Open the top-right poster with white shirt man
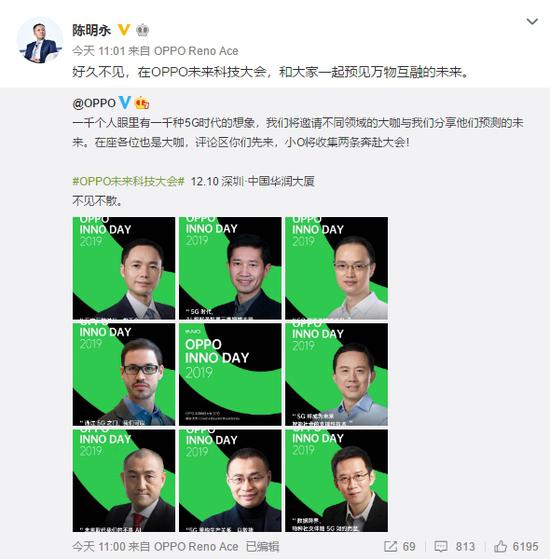The image size is (550, 559). pyautogui.click(x=336, y=268)
